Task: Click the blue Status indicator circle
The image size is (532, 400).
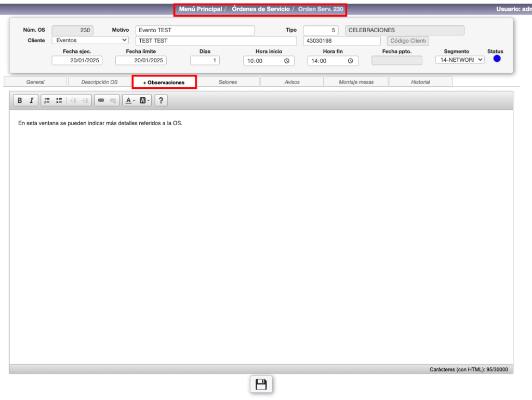Action: pos(497,59)
